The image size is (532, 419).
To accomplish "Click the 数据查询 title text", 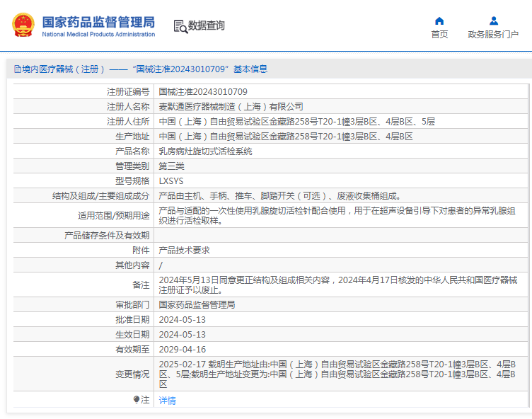I will (x=207, y=26).
